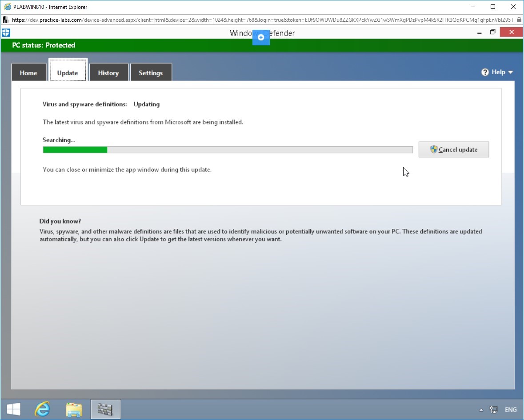Image resolution: width=524 pixels, height=420 pixels.
Task: Click the Internet Explorer logo in title bar
Action: coord(8,7)
